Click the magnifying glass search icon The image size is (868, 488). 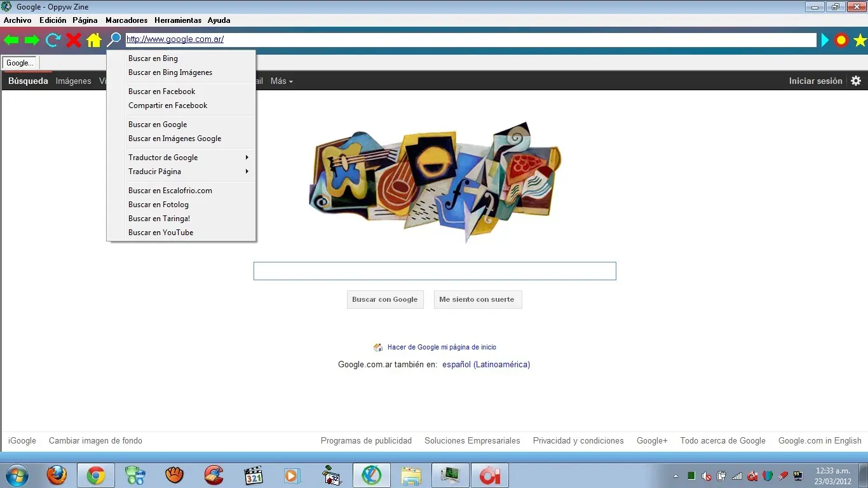(x=114, y=40)
